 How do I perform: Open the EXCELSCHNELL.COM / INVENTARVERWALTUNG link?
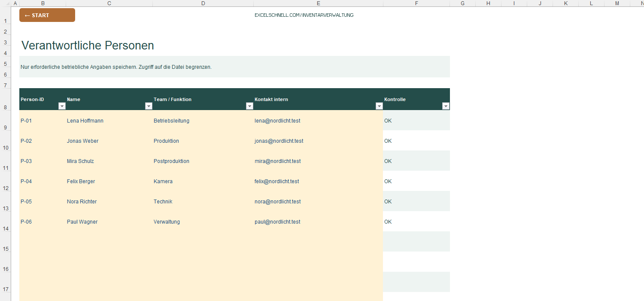tap(304, 15)
